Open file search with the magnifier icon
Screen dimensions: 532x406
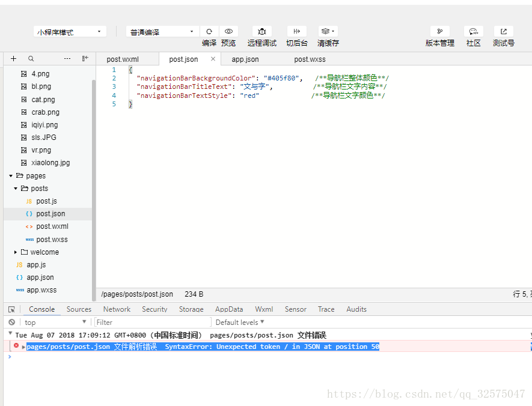coord(31,58)
